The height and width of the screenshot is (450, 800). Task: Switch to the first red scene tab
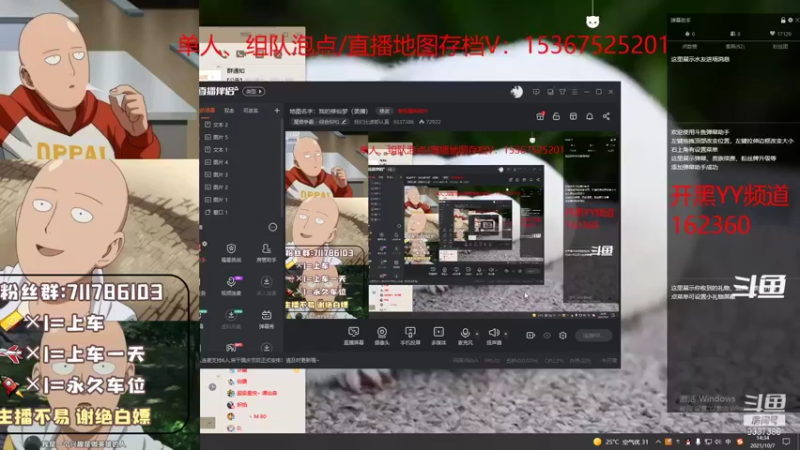point(208,110)
